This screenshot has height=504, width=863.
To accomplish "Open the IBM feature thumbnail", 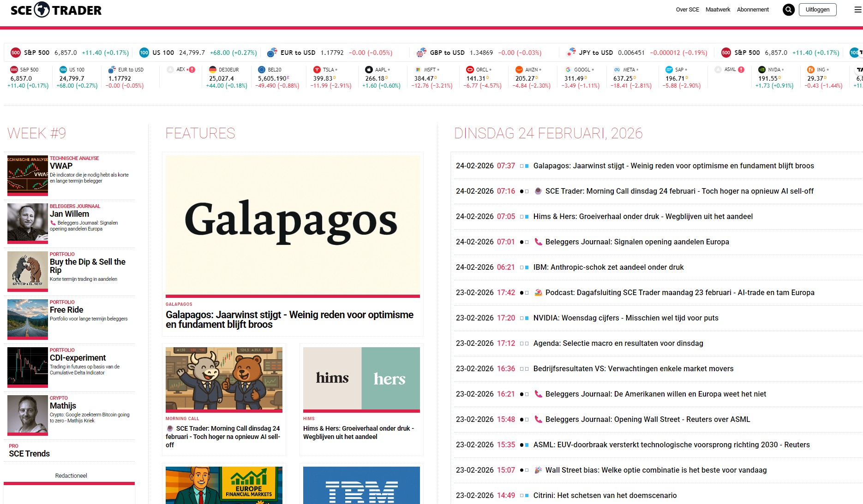I will [361, 485].
